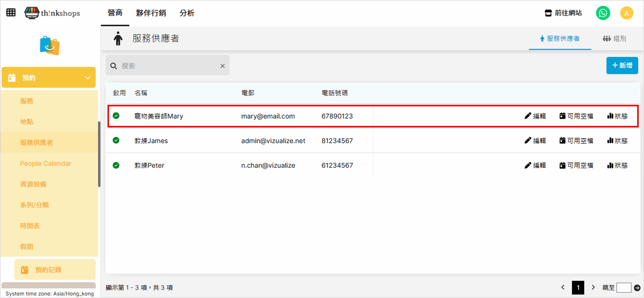The height and width of the screenshot is (298, 644).
Task: Open user avatar 'A' profile
Action: tap(626, 13)
